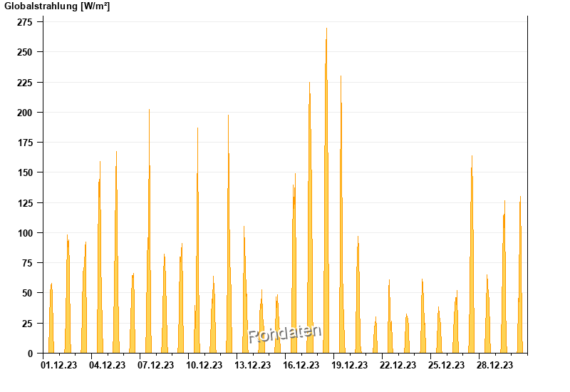Click the spike near 165 after 25.12.23
The width and height of the screenshot is (570, 392).
472,254
